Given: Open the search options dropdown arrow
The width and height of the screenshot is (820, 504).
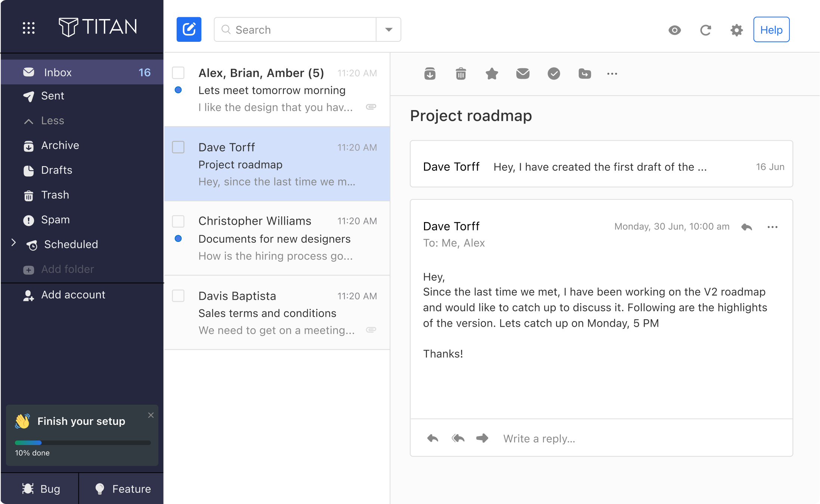Looking at the screenshot, I should [x=389, y=29].
